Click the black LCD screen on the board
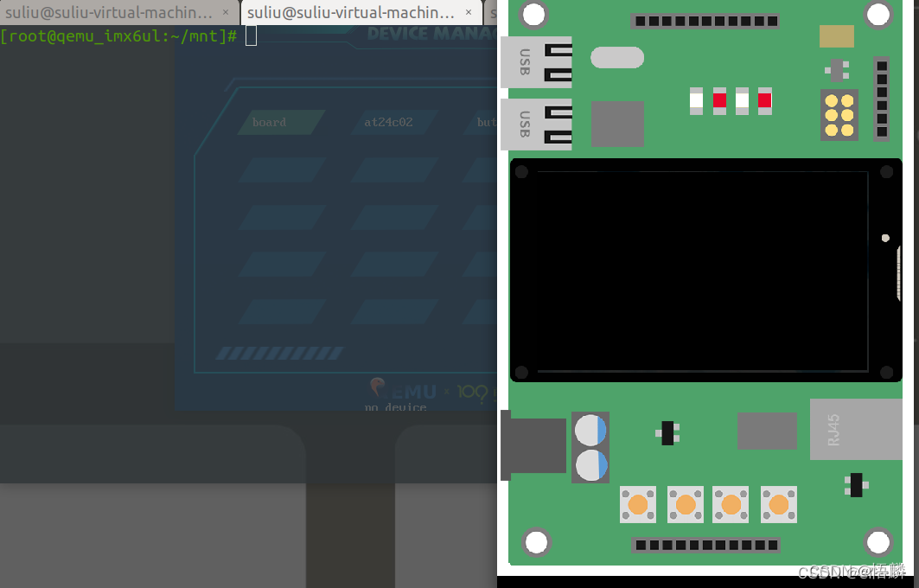The height and width of the screenshot is (588, 919). coord(705,270)
